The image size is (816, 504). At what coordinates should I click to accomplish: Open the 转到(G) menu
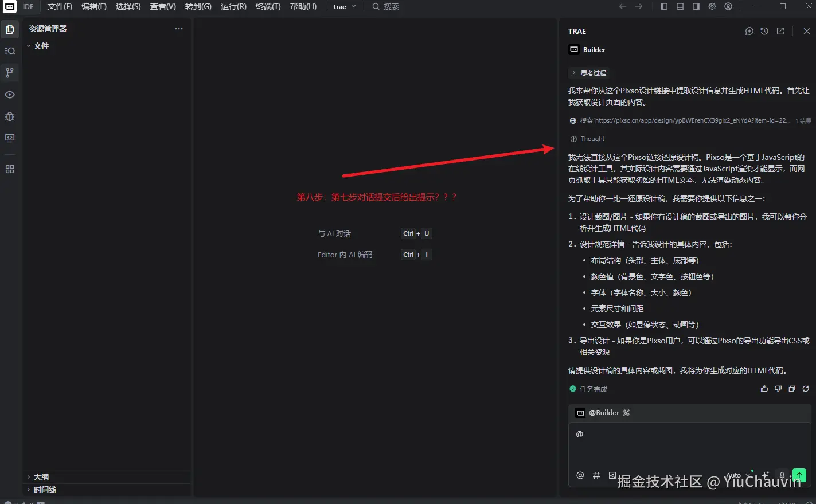pyautogui.click(x=198, y=6)
